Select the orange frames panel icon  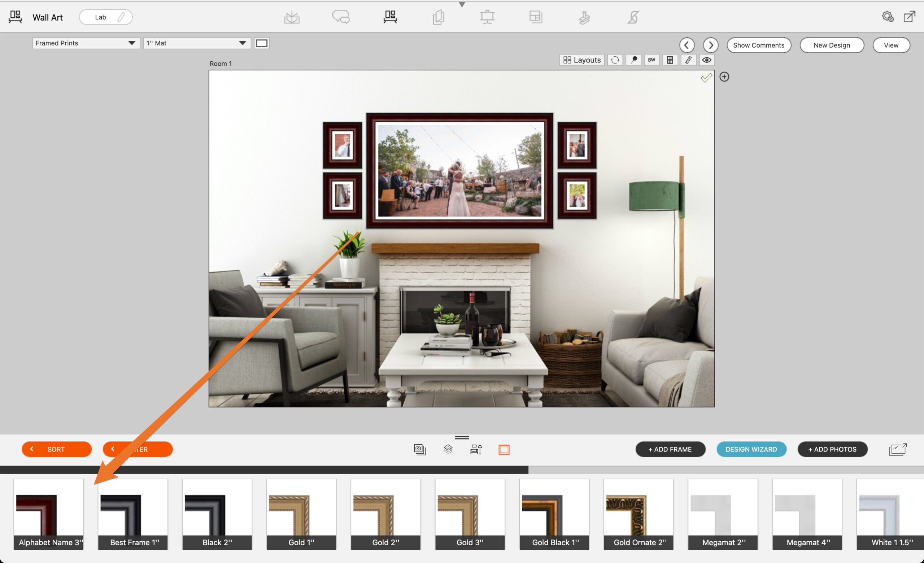point(504,449)
